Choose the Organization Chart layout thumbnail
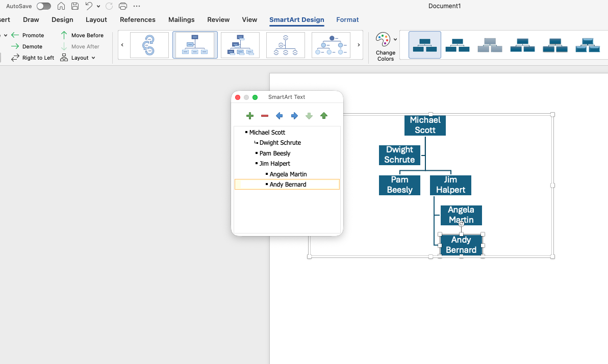Viewport: 608px width, 364px height. point(195,45)
